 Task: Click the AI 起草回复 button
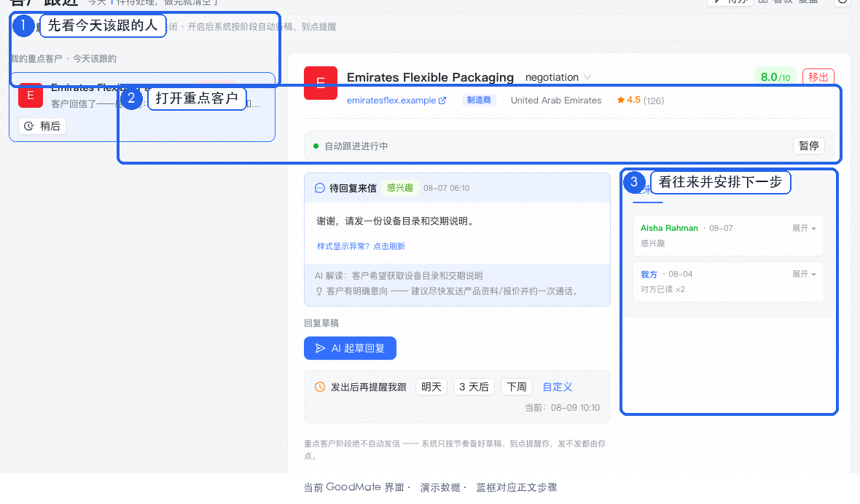pos(350,348)
